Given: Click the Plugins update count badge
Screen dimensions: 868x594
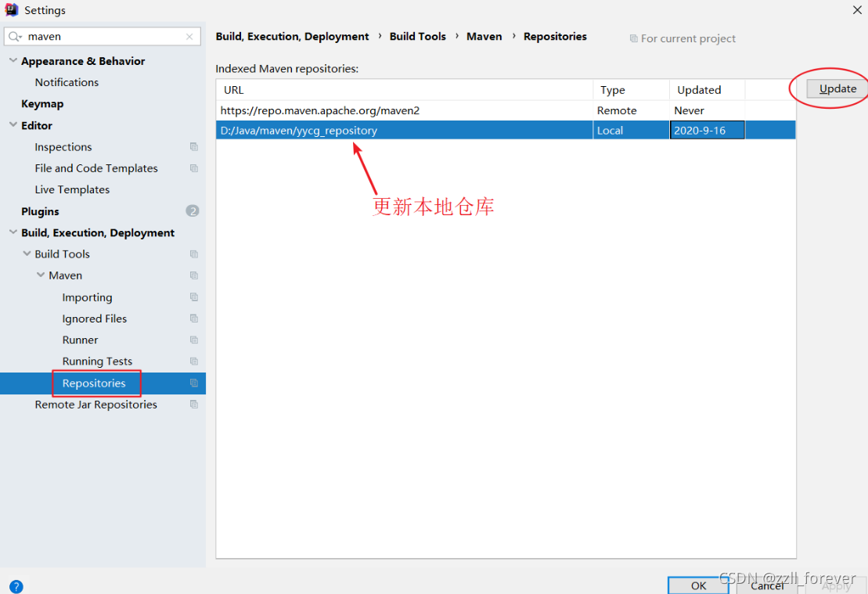Looking at the screenshot, I should (x=192, y=211).
